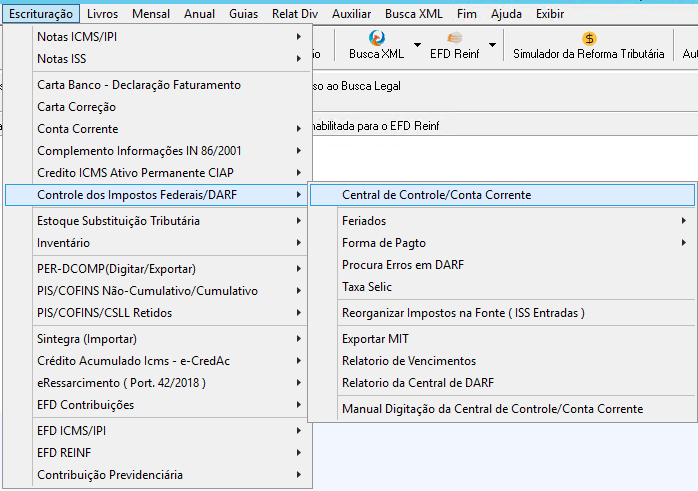Select PER-DCOMP(Digitar/Exportar)
Image resolution: width=698 pixels, height=491 pixels.
157,268
